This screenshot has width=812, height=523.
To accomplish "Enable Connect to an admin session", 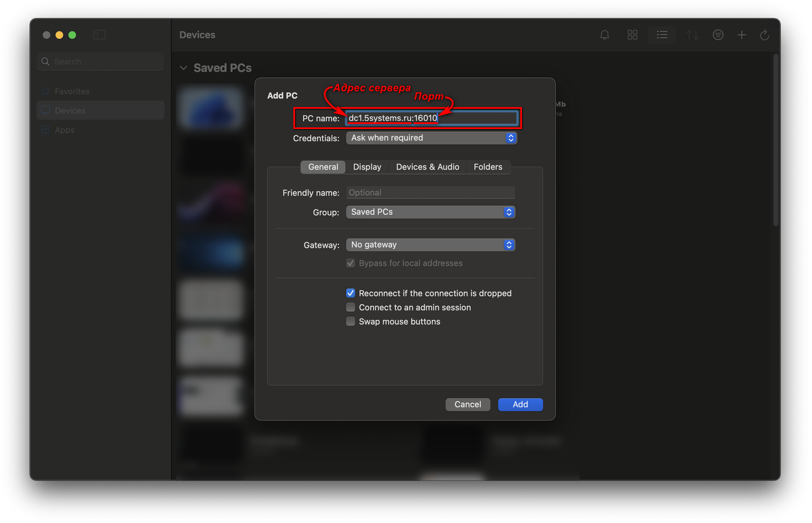I will pos(351,307).
